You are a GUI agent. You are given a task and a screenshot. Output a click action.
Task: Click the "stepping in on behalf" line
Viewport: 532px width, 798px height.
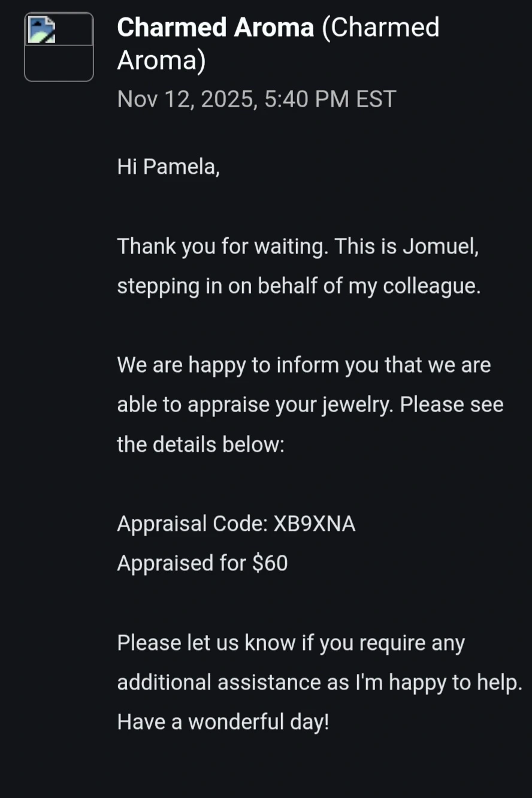[x=298, y=286]
